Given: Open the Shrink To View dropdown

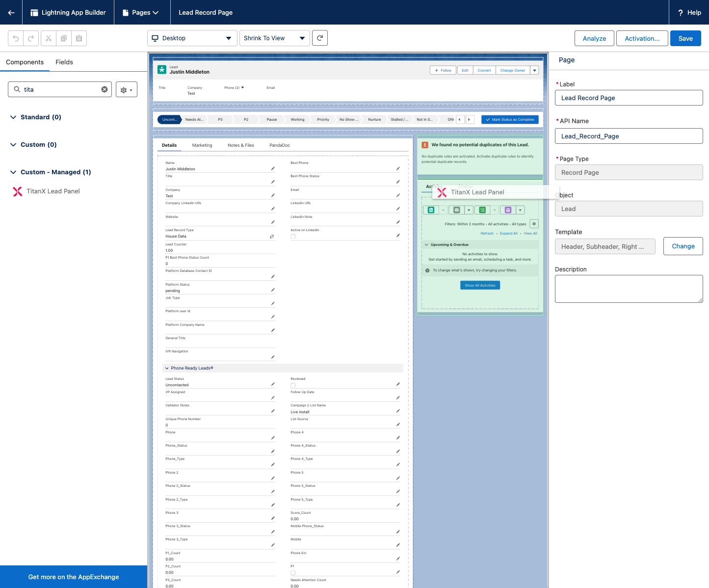Looking at the screenshot, I should point(275,38).
